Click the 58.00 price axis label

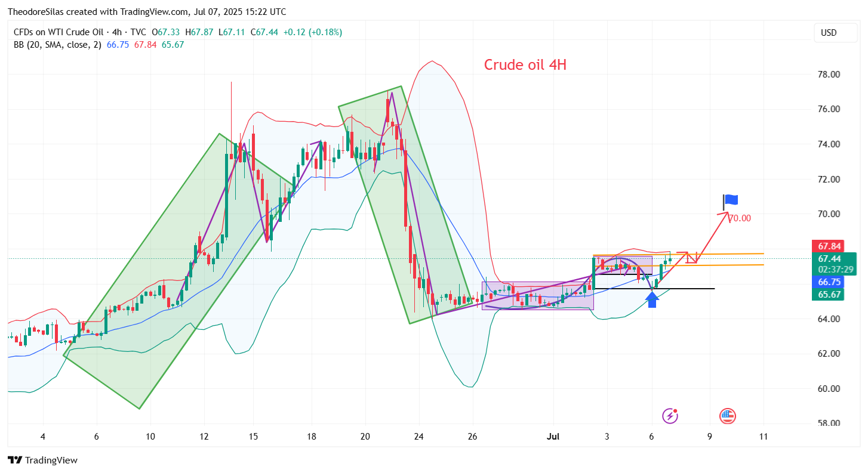point(829,423)
